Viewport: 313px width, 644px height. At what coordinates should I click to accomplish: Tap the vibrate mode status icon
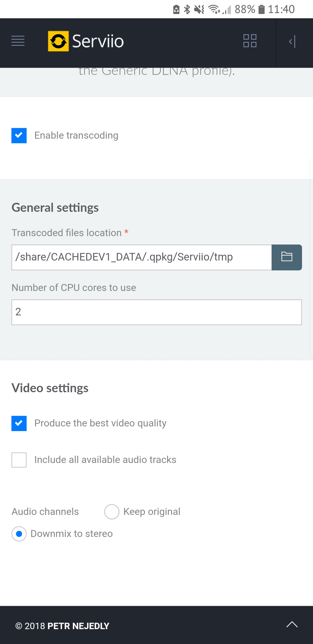(x=199, y=9)
